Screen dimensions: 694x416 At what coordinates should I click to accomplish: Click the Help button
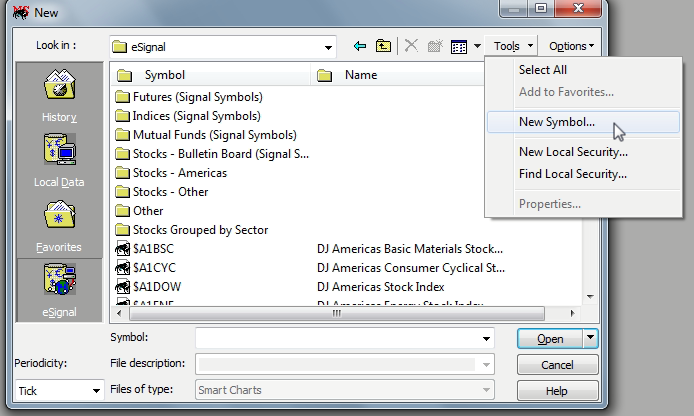coord(557,391)
